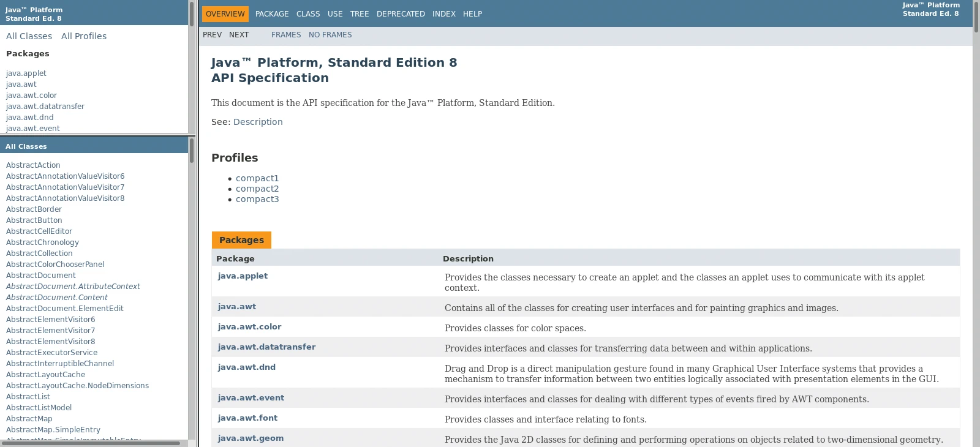980x447 pixels.
Task: Switch to the TREE view
Action: click(359, 14)
